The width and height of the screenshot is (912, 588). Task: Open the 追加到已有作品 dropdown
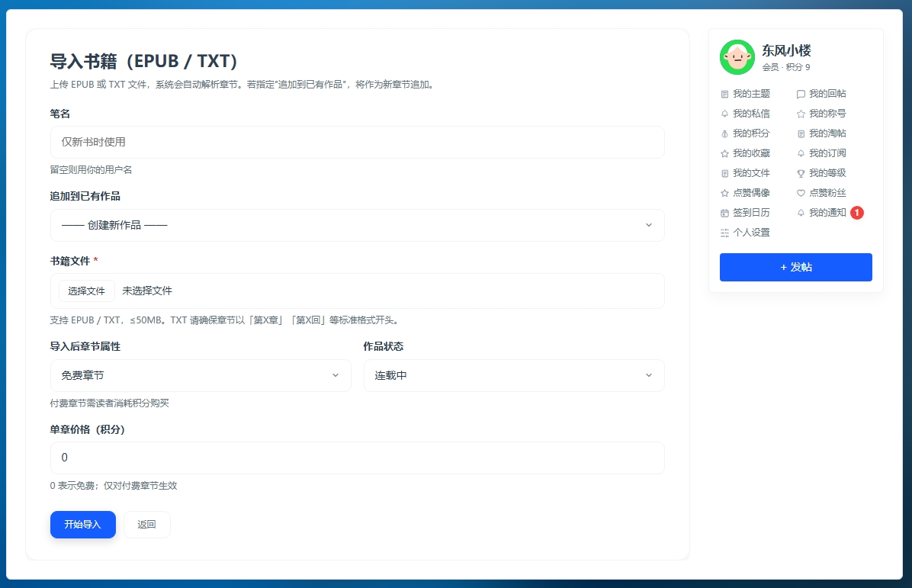(x=357, y=225)
